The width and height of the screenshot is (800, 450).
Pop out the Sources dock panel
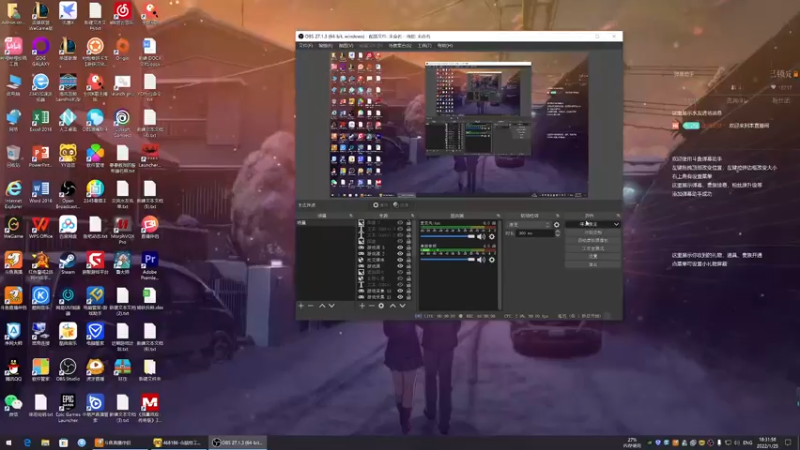coord(412,216)
